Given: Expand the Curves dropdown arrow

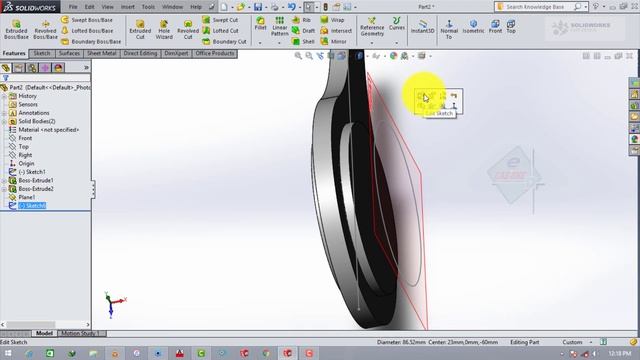Looking at the screenshot, I should (x=396, y=42).
